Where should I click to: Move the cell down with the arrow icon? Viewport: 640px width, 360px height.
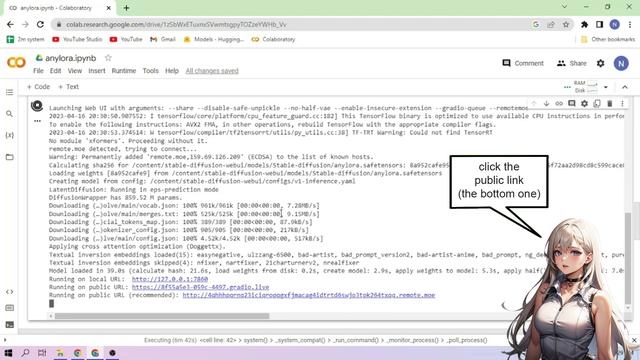click(x=546, y=104)
